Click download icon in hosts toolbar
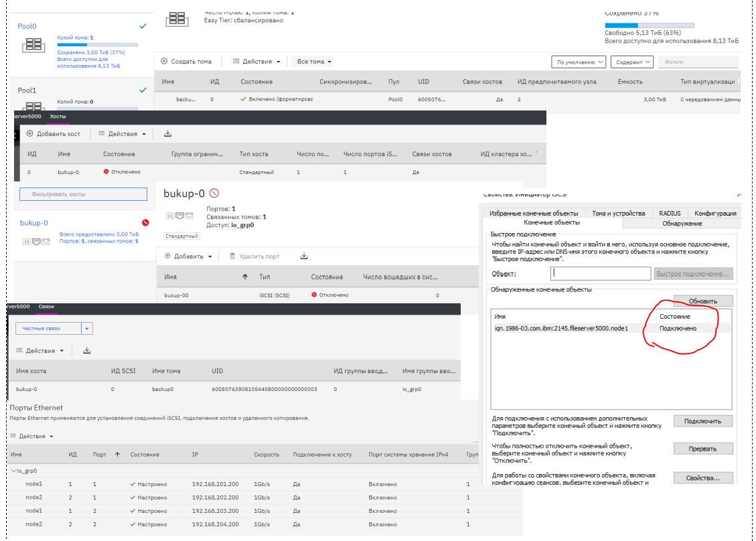The image size is (756, 541). (168, 133)
